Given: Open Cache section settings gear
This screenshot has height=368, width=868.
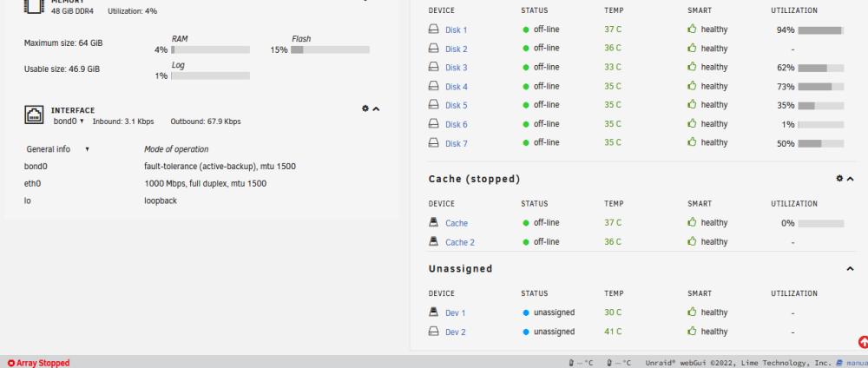Looking at the screenshot, I should [839, 178].
